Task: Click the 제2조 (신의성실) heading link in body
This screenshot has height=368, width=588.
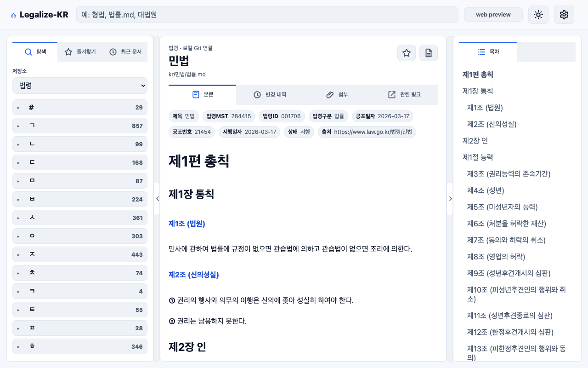Action: coord(193,275)
